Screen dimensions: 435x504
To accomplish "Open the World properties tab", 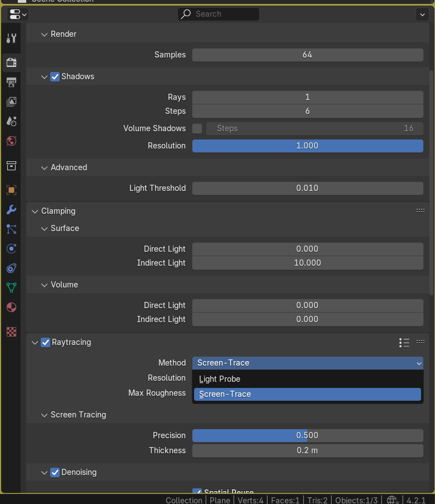I will pyautogui.click(x=11, y=141).
